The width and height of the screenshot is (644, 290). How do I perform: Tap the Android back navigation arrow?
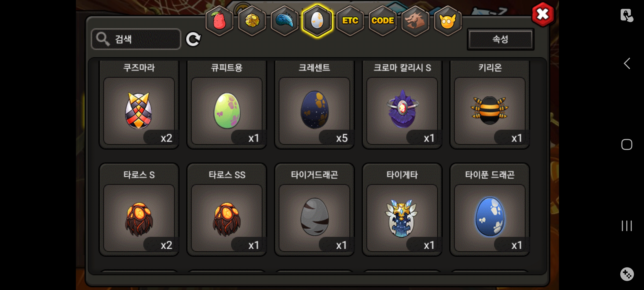627,64
